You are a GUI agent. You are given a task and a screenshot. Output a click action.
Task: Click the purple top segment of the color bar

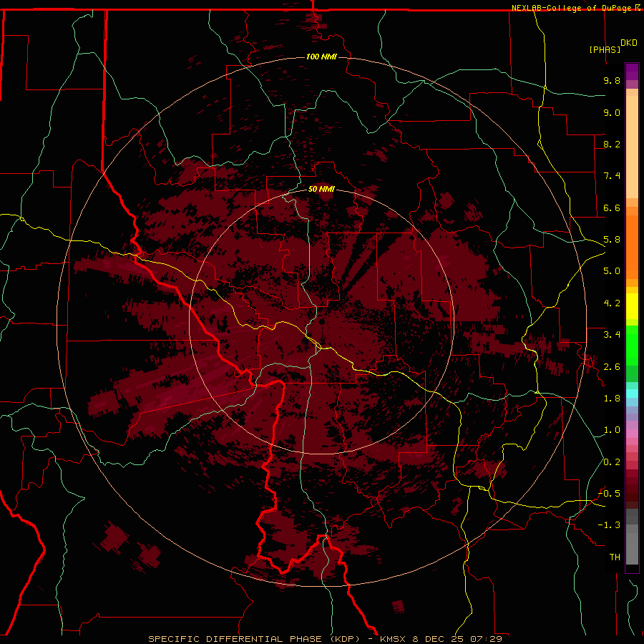point(632,72)
